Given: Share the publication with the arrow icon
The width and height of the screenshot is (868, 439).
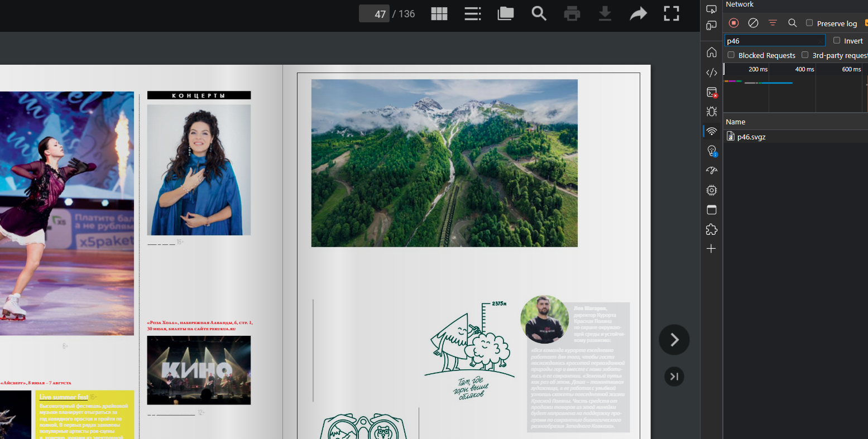Looking at the screenshot, I should 638,14.
